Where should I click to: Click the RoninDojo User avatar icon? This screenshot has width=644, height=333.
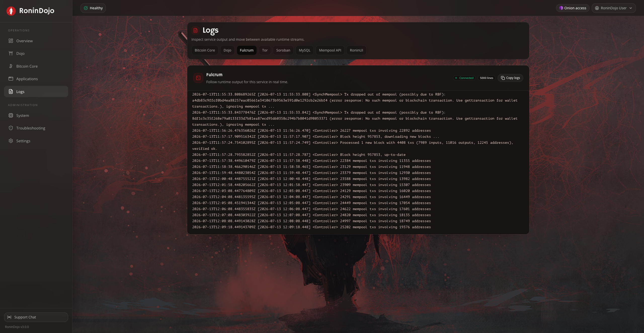point(597,8)
